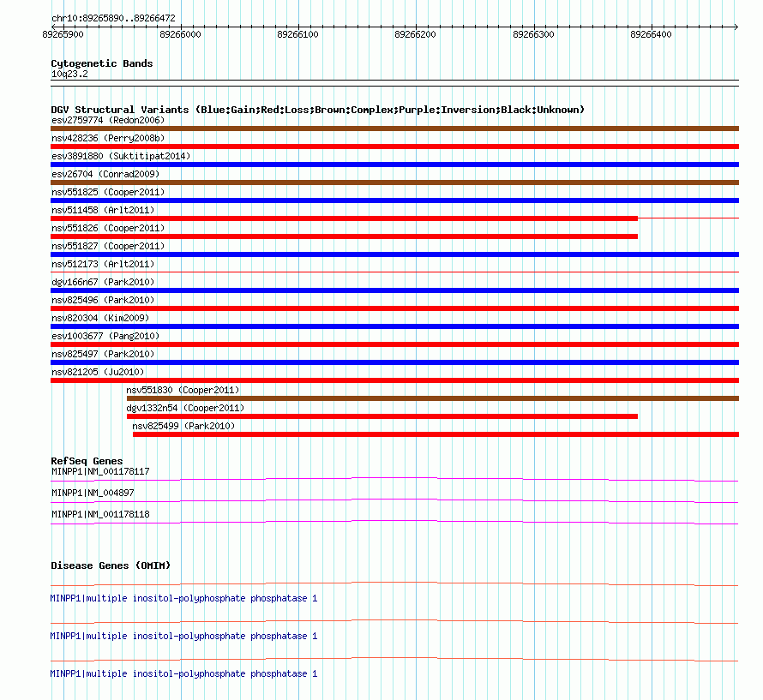Select the nsv825497 (Park2010) variant label
The width and height of the screenshot is (763, 700).
103,354
